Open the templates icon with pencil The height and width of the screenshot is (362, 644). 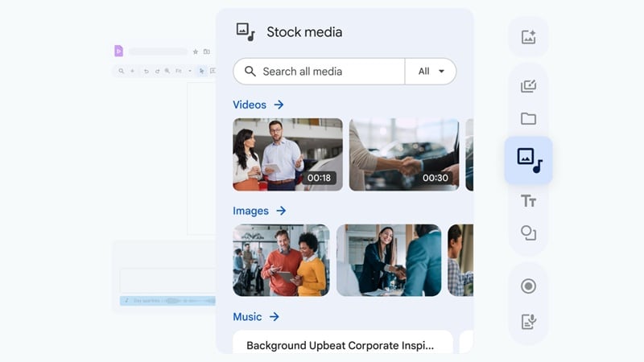[x=528, y=86]
